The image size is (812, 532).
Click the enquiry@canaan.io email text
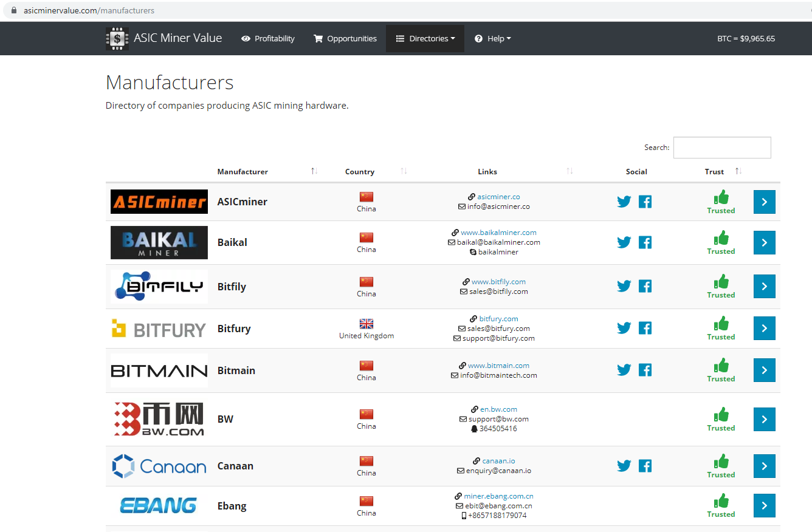498,471
